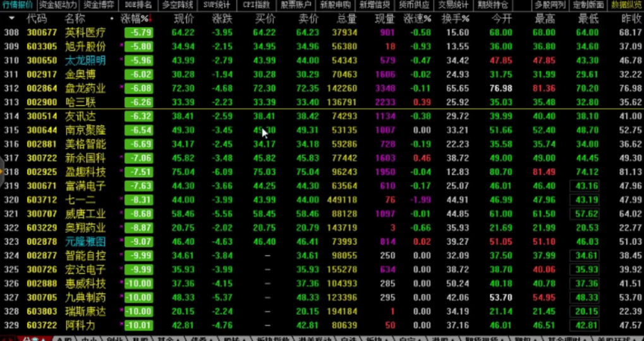This screenshot has width=644, height=341.
Task: Select the 新增信贷 tab
Action: (x=375, y=5)
